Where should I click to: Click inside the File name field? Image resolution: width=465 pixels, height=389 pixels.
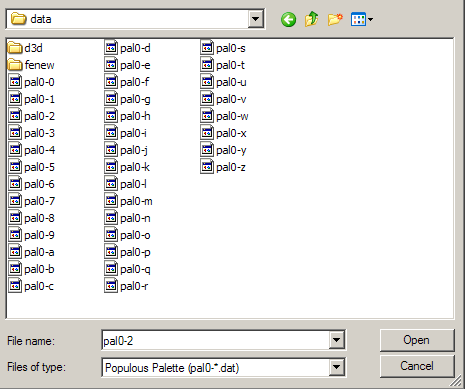[x=216, y=340]
